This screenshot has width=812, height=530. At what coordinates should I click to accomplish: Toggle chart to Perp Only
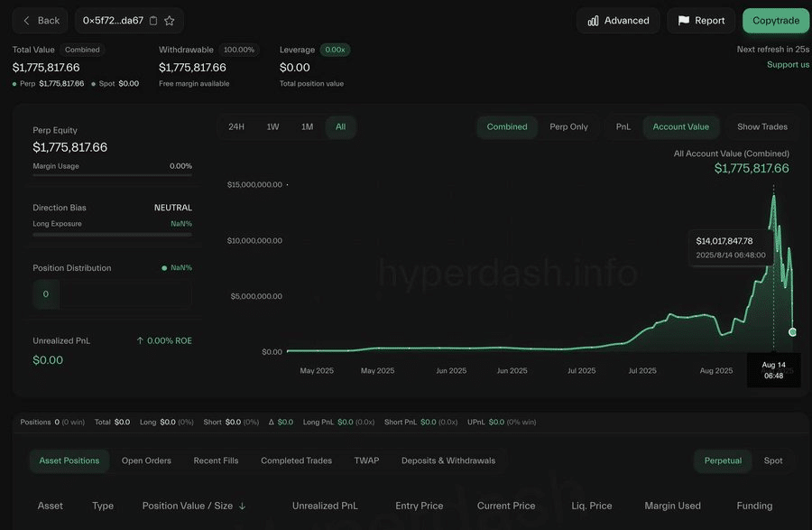(568, 127)
